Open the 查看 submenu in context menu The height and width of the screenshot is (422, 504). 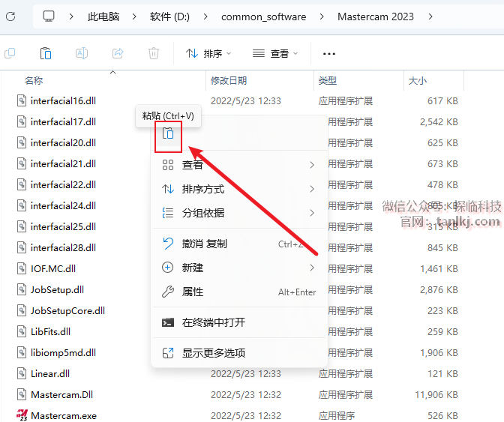point(239,165)
